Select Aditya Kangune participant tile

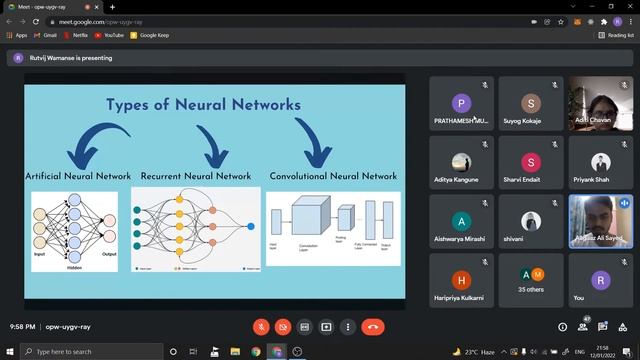coord(461,162)
